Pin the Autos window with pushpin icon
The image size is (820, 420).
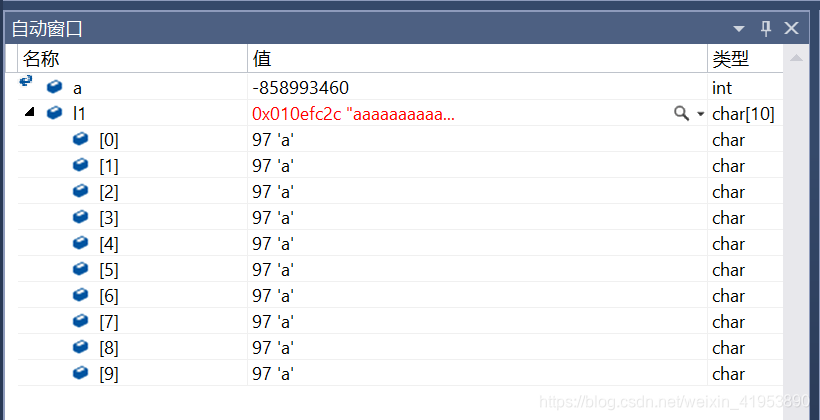pyautogui.click(x=766, y=28)
